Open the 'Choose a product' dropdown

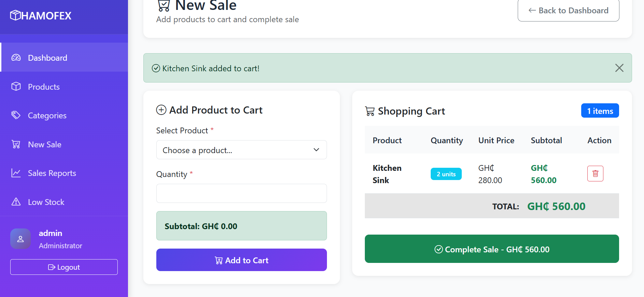click(x=241, y=150)
